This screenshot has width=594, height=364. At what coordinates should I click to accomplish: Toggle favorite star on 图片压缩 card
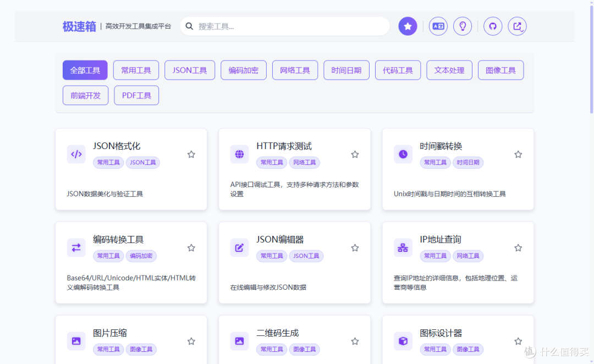191,341
